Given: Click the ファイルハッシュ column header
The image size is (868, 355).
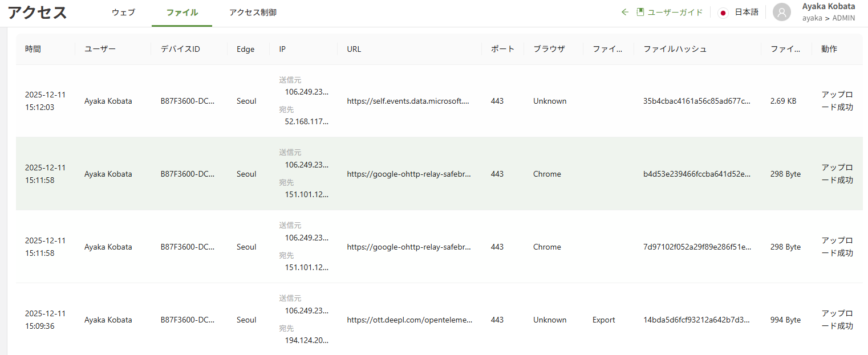Looking at the screenshot, I should point(675,49).
